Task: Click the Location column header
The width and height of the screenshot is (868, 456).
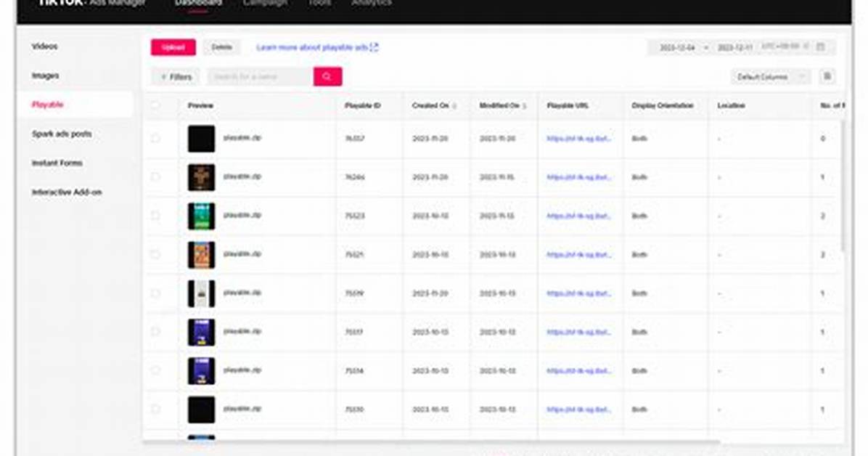Action: (732, 105)
